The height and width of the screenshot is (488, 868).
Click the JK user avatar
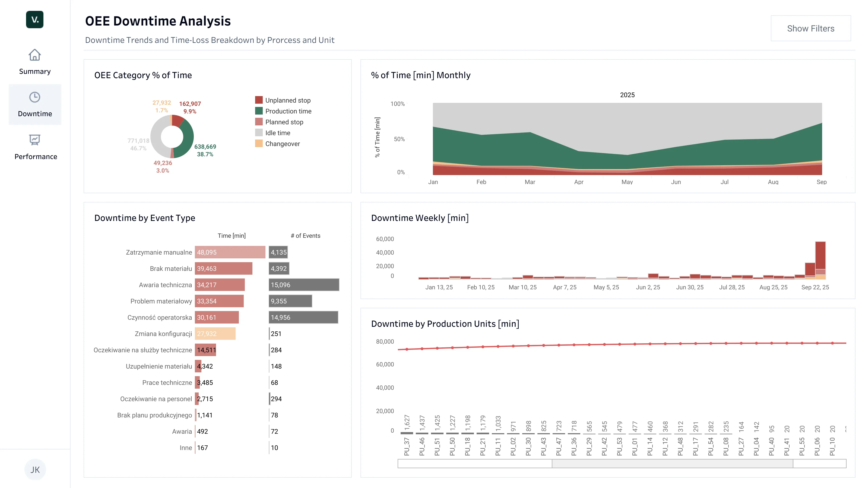[35, 470]
